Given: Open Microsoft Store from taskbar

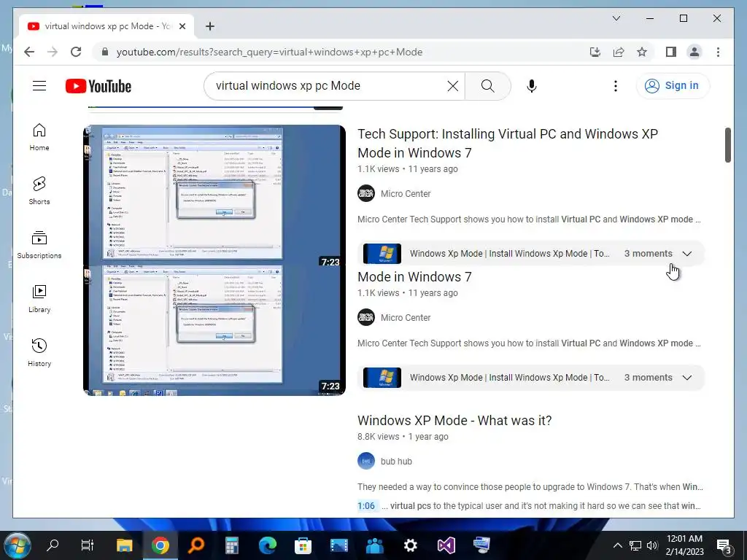Looking at the screenshot, I should click(x=303, y=545).
